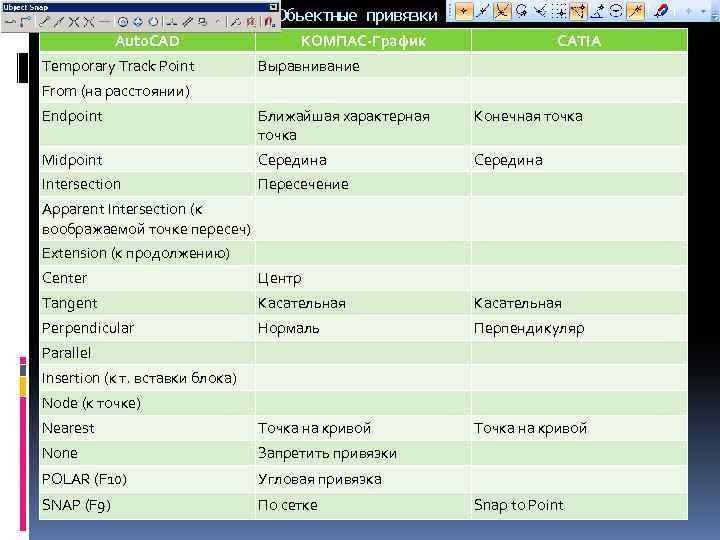Toggle grid snap in right toolbar

560,11
